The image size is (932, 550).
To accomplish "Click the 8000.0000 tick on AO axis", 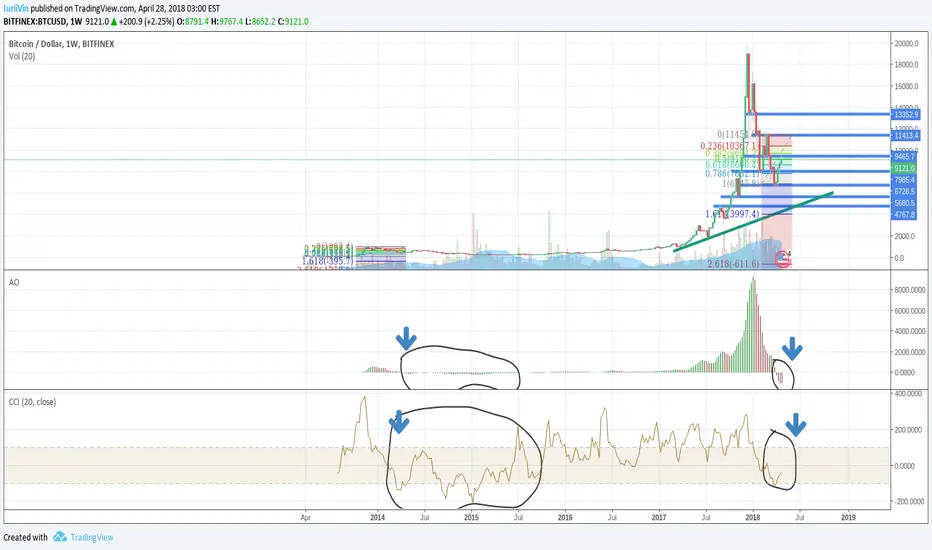I will [908, 290].
